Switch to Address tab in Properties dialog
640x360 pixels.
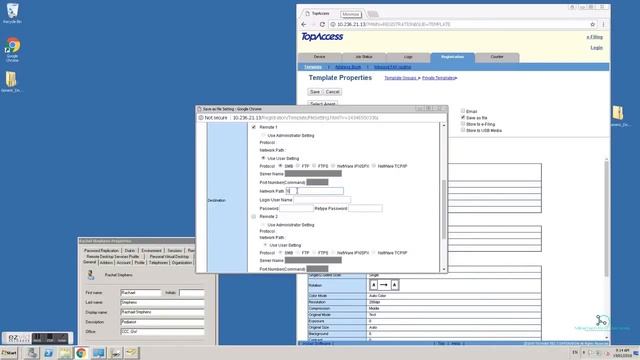tap(106, 263)
